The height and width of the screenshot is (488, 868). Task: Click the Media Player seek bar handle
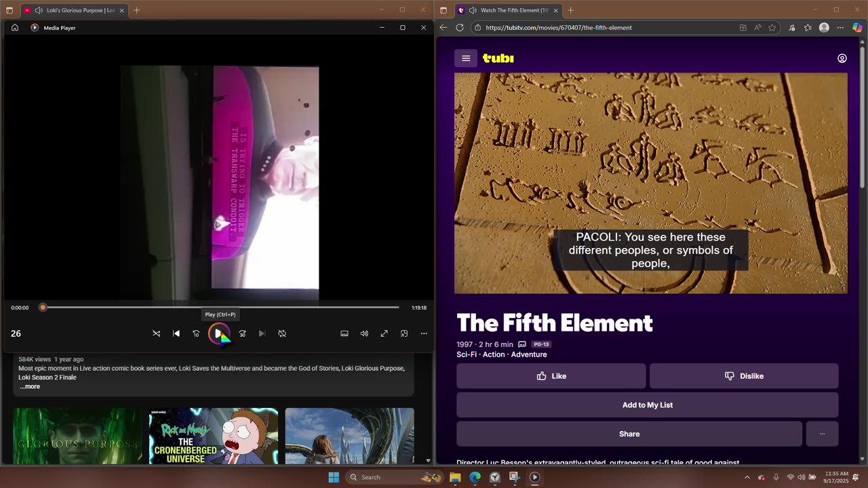click(x=43, y=308)
